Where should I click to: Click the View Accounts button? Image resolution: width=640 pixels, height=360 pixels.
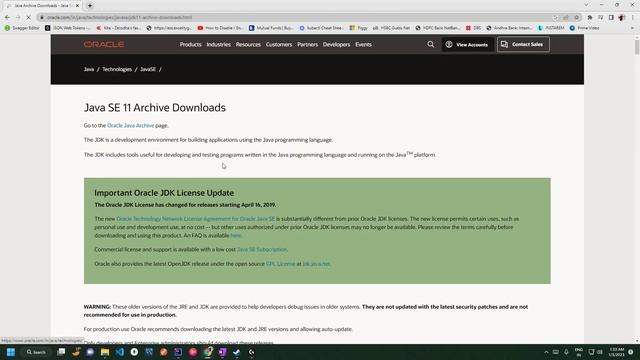click(x=468, y=44)
